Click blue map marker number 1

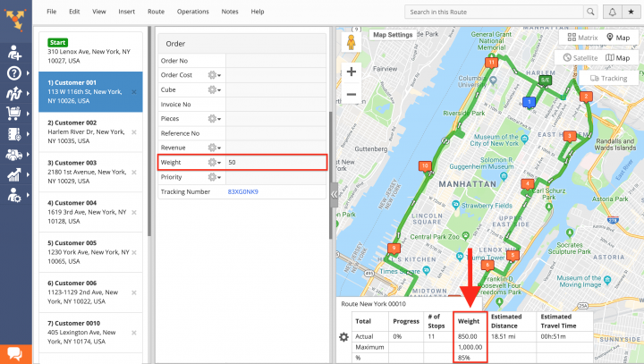(x=529, y=102)
